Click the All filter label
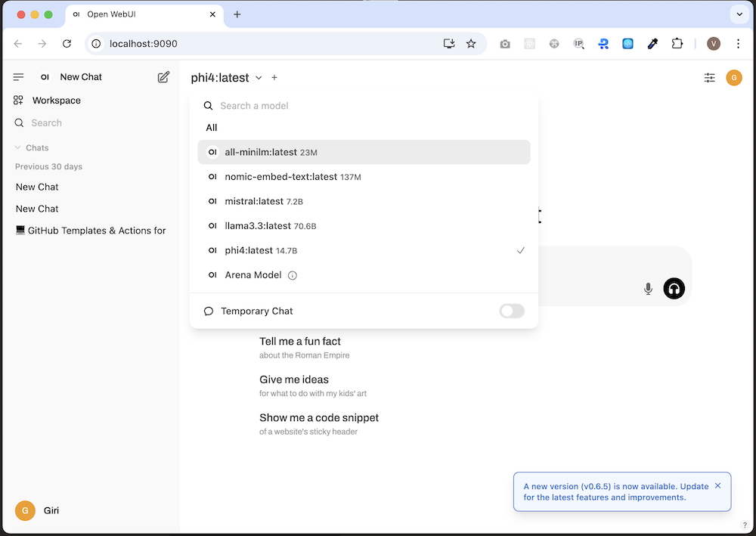Screen dimensions: 756x536 211,128
